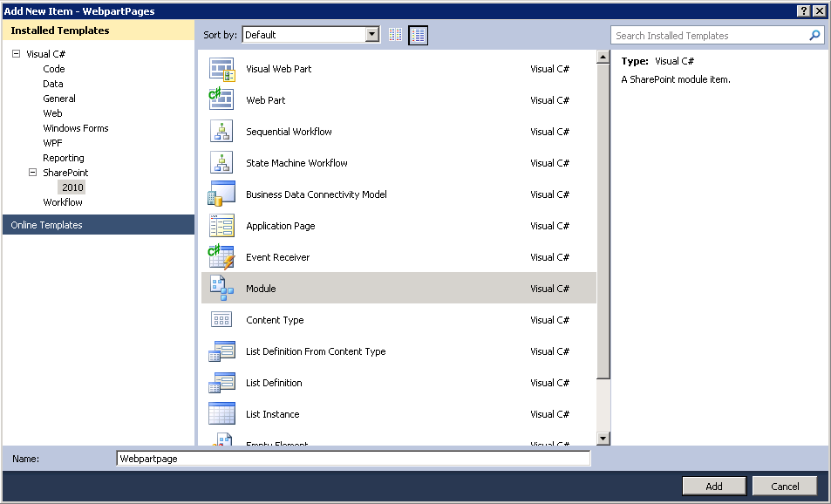Viewport: 831px width, 504px height.
Task: Open the Online Templates section
Action: pyautogui.click(x=99, y=225)
